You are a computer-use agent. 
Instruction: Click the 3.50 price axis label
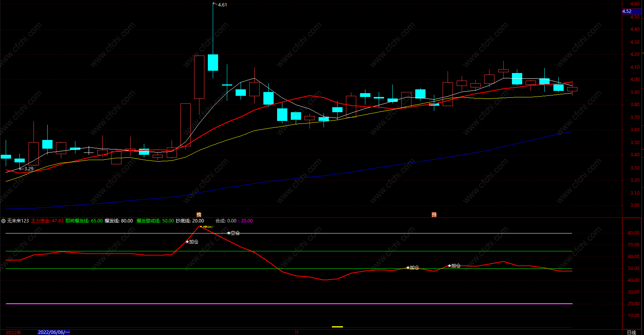[x=634, y=143]
